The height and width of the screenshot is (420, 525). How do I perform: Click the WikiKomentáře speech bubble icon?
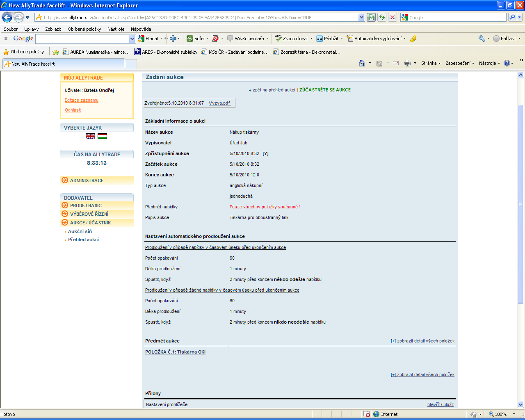pyautogui.click(x=230, y=39)
